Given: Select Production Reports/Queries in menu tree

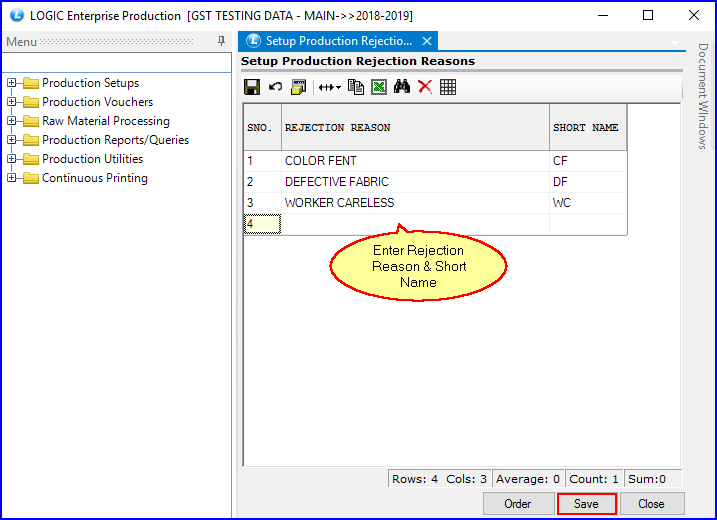Looking at the screenshot, I should click(x=115, y=140).
